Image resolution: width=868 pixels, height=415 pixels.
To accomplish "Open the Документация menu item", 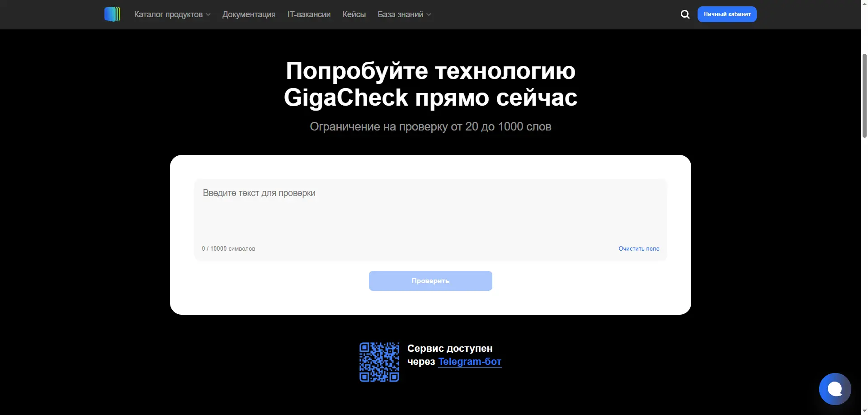I will point(249,14).
